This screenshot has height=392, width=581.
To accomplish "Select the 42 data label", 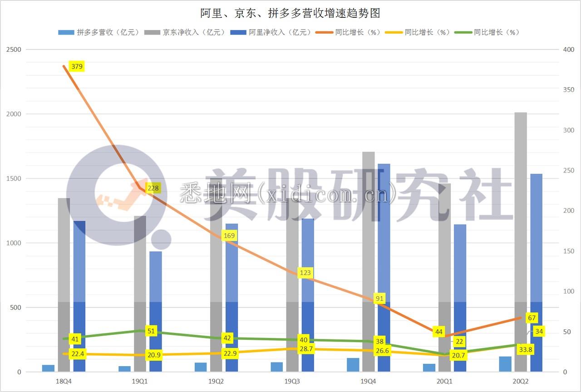I will coord(227,338).
